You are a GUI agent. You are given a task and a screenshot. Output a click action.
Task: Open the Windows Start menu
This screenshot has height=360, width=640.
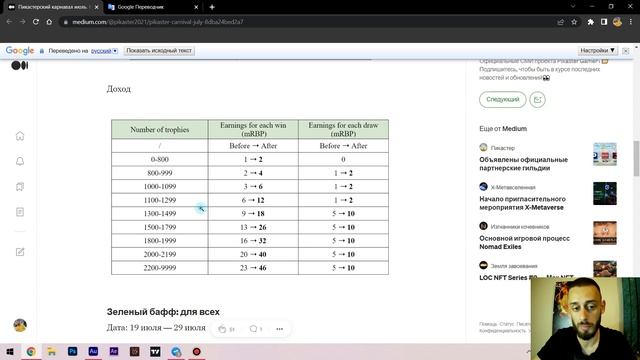(10, 351)
